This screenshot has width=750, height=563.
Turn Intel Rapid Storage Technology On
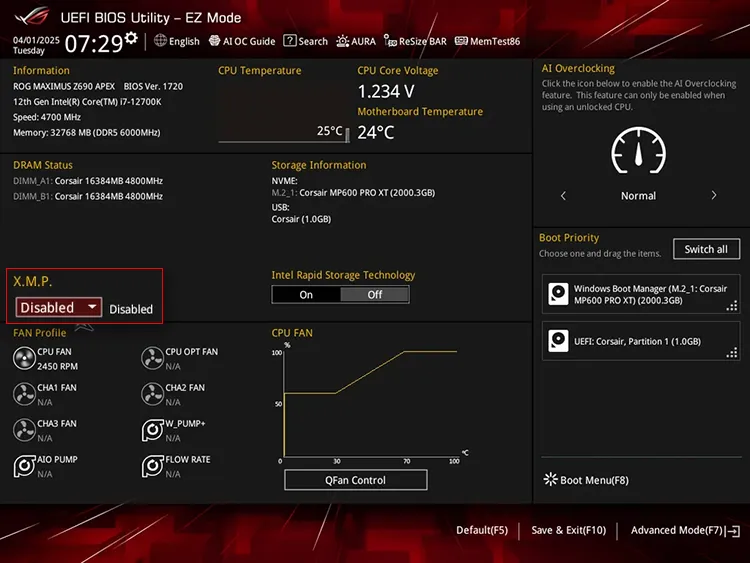click(x=306, y=295)
